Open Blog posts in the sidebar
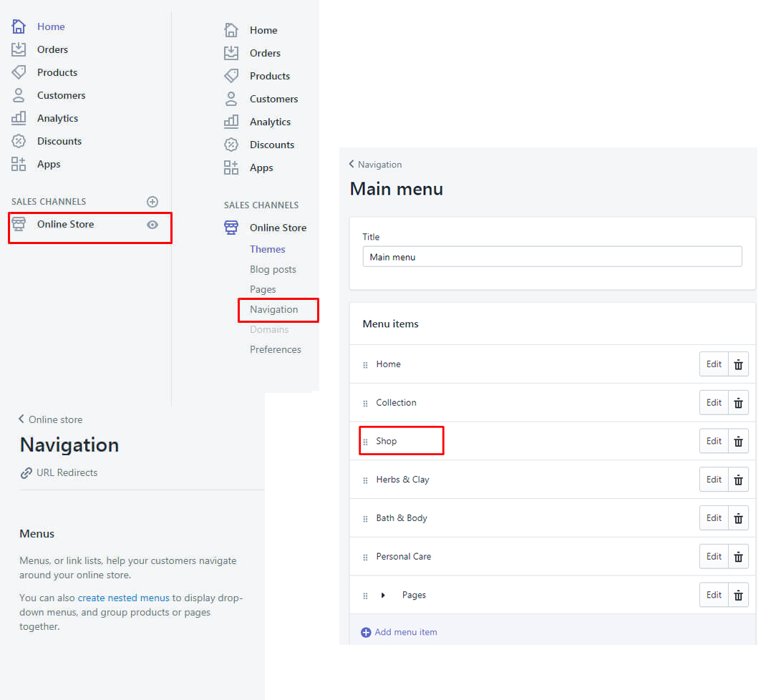The image size is (781, 700). pyautogui.click(x=272, y=269)
